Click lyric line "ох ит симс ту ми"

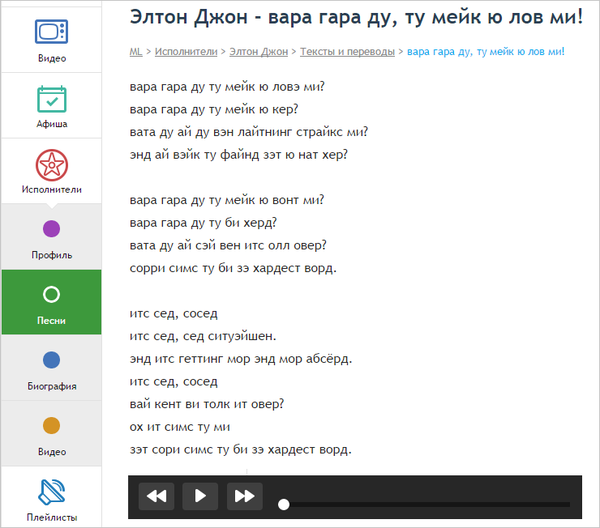[179, 427]
